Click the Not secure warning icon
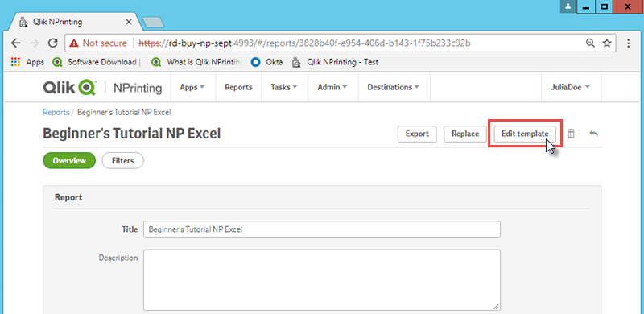The image size is (644, 314). (x=74, y=43)
